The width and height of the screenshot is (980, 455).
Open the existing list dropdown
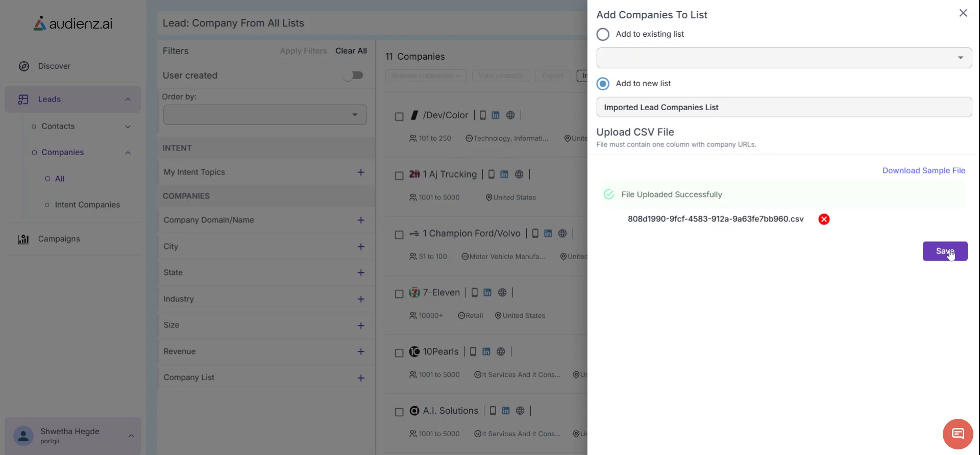tap(784, 58)
